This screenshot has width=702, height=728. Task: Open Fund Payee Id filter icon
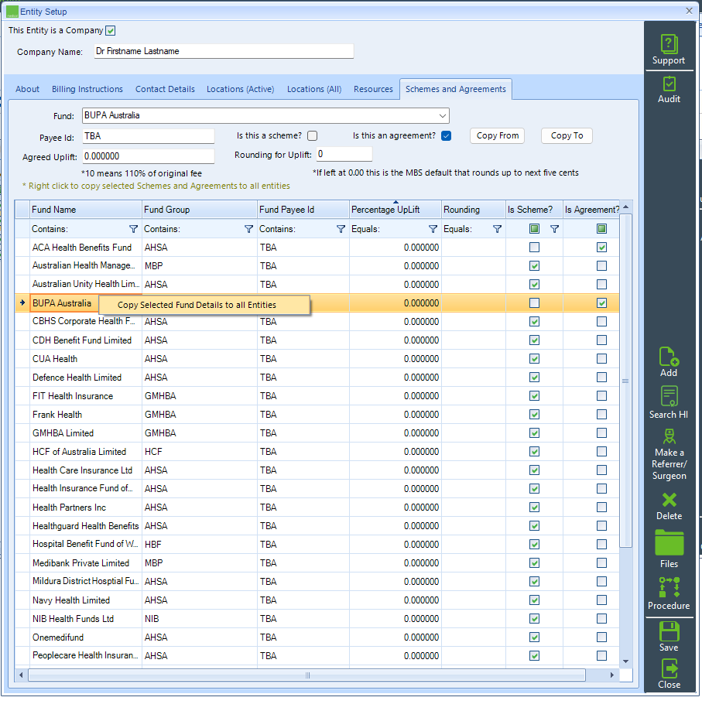point(341,229)
